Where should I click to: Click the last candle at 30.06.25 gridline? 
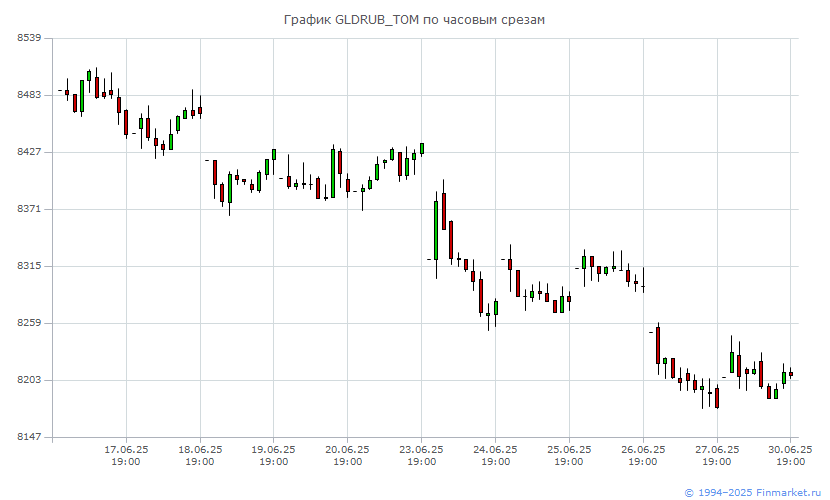(x=791, y=374)
